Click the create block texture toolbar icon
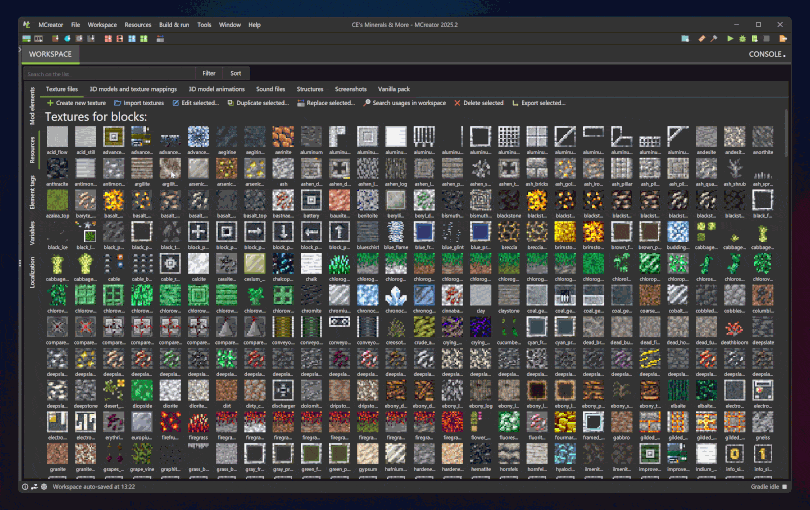Image resolution: width=810 pixels, height=510 pixels. pos(55,39)
